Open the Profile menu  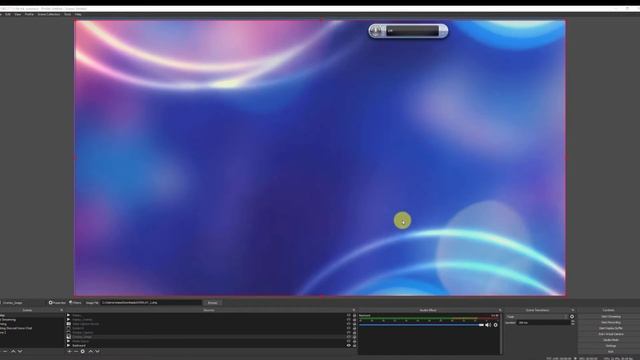click(x=29, y=14)
